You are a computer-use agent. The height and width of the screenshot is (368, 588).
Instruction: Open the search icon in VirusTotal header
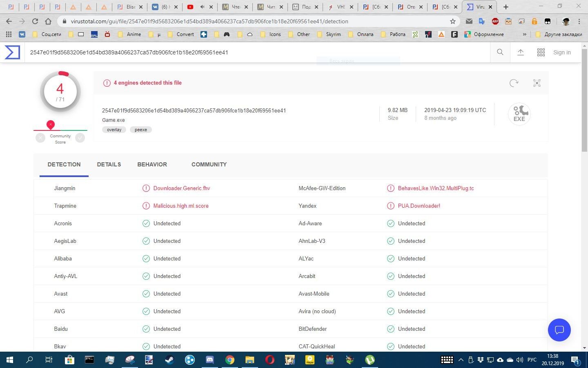(500, 52)
